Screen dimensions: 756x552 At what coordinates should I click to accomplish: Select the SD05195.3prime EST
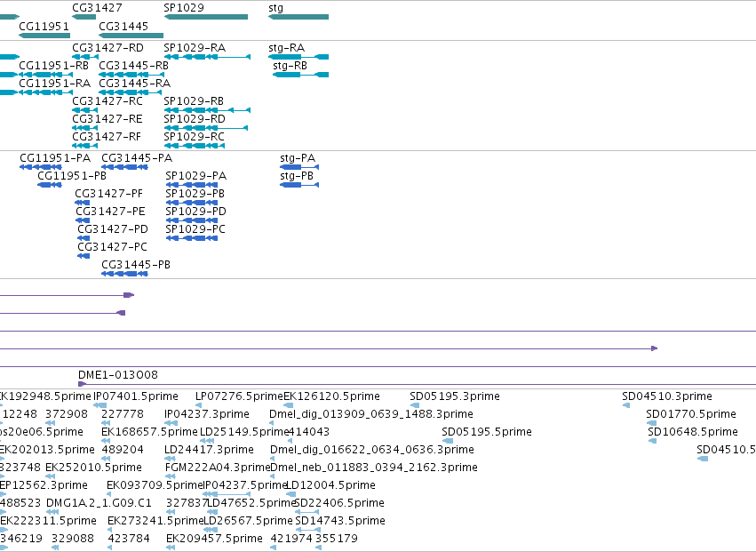pyautogui.click(x=455, y=396)
